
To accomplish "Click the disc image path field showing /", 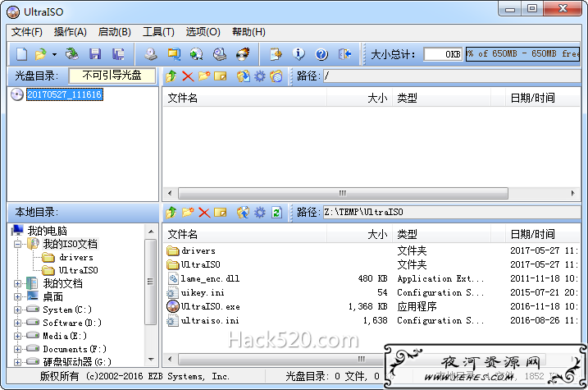I will tap(452, 76).
